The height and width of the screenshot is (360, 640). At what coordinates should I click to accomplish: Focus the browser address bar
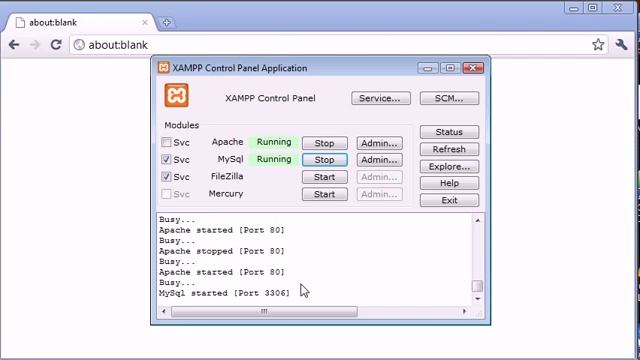coord(339,44)
